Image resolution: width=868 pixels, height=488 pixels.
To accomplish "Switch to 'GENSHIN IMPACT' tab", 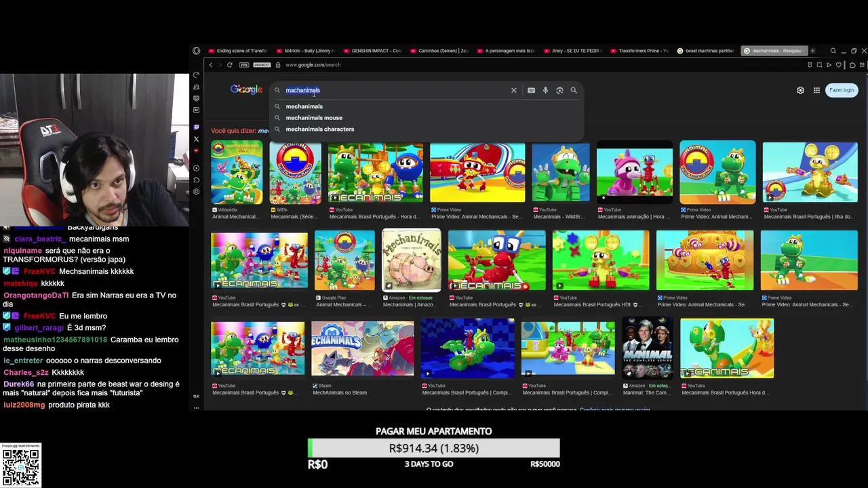I will 373,51.
